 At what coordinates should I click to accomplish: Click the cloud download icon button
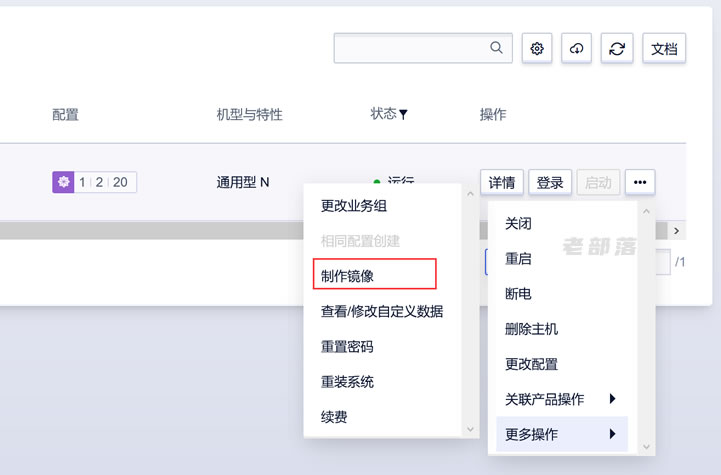(x=576, y=48)
